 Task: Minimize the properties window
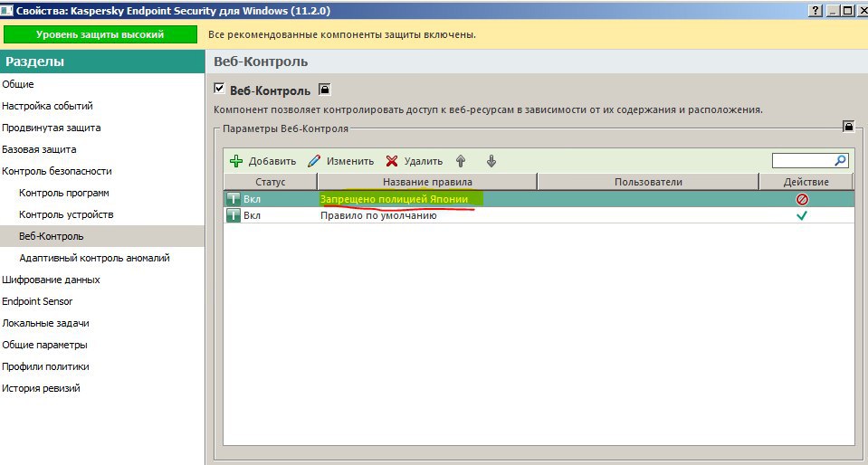tap(832, 11)
